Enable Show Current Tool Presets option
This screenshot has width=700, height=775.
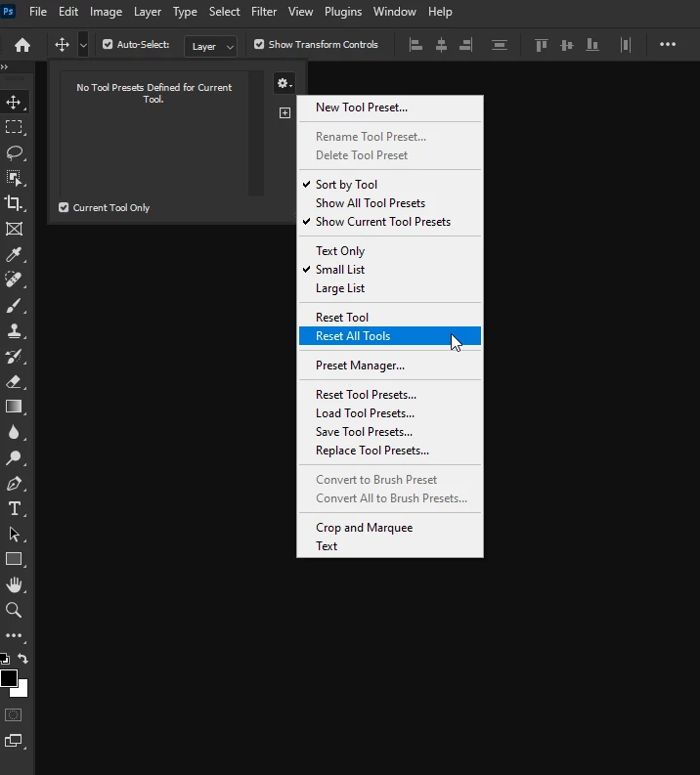[390, 222]
